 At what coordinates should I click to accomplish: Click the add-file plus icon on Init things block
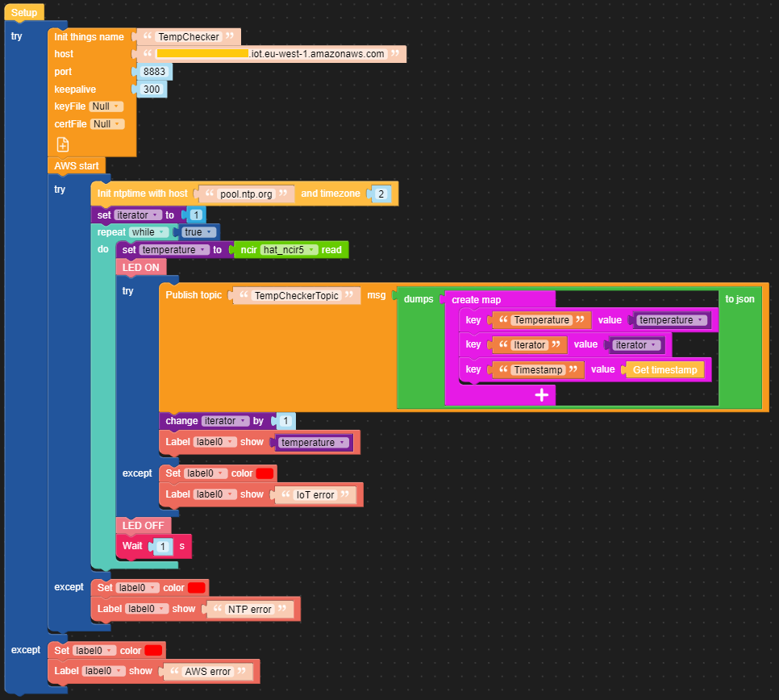click(x=62, y=144)
